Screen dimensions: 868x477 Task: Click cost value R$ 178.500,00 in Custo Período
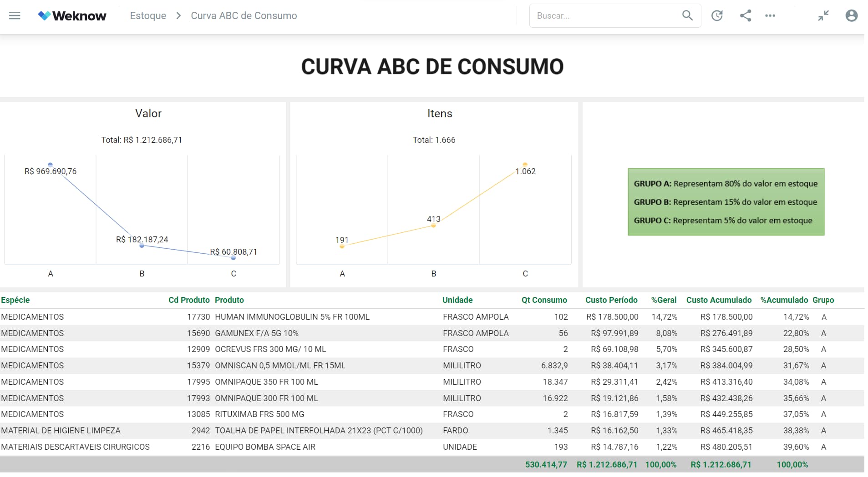pos(612,317)
